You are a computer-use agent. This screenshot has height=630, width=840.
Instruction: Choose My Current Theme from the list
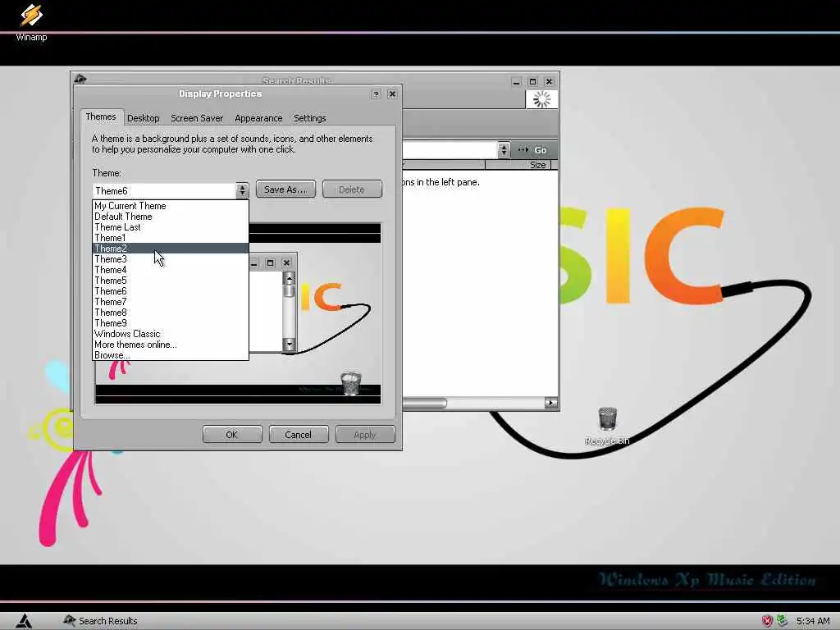coord(171,206)
